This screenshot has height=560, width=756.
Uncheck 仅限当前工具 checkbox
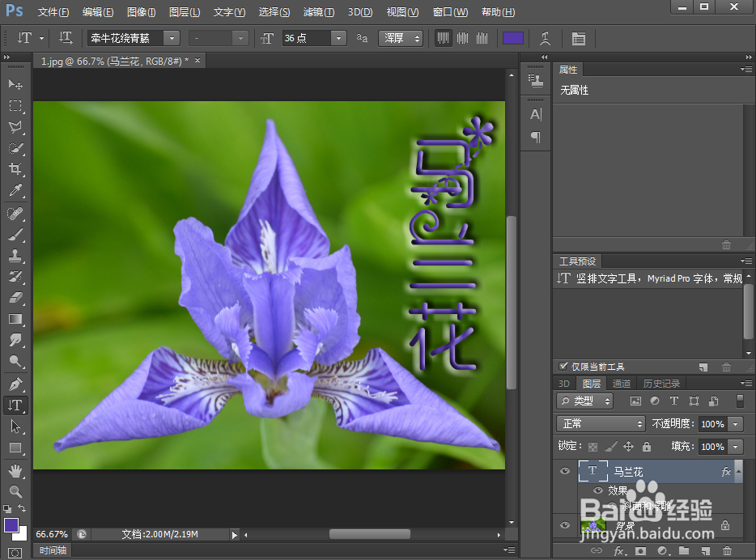[563, 367]
